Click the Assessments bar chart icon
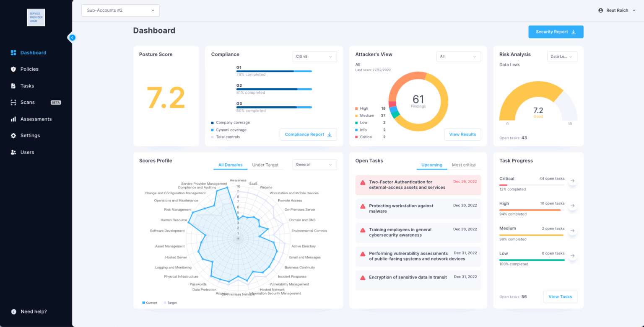Viewport: 644px width, 327px height. (13, 119)
